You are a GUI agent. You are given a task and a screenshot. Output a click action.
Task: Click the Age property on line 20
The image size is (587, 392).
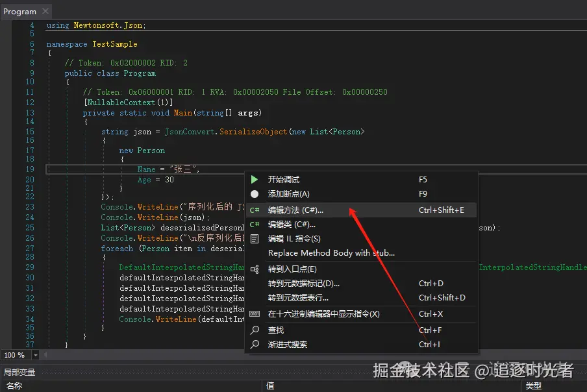click(144, 180)
